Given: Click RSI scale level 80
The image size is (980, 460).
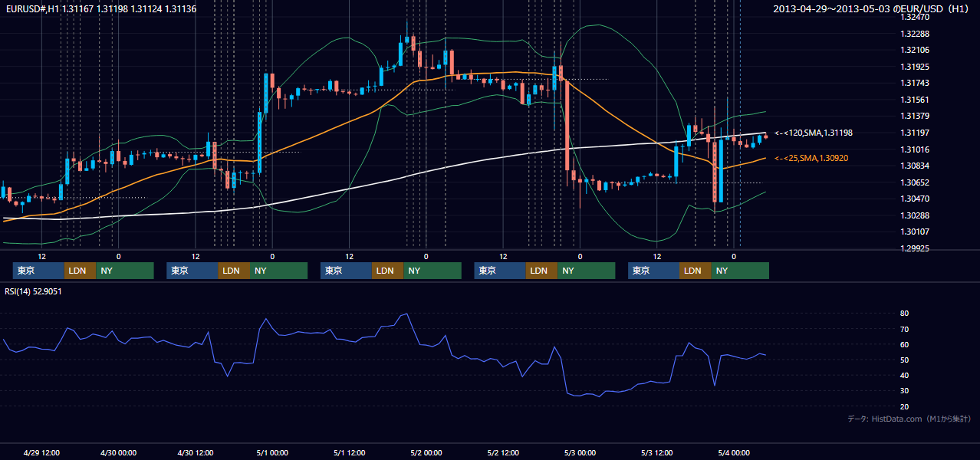Looking at the screenshot, I should click(x=905, y=314).
